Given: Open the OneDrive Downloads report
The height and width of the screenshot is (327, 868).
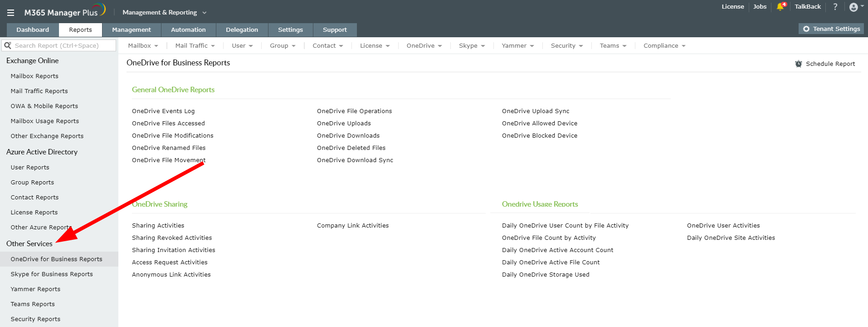Looking at the screenshot, I should click(348, 136).
